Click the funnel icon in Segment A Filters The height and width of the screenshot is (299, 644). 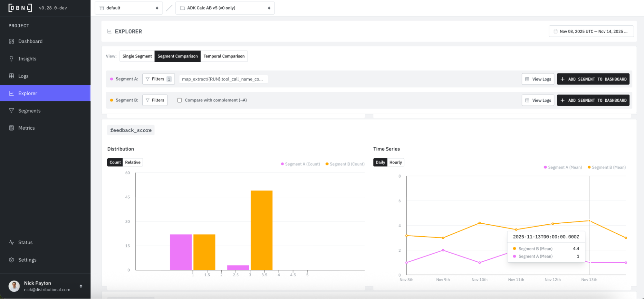tap(148, 79)
